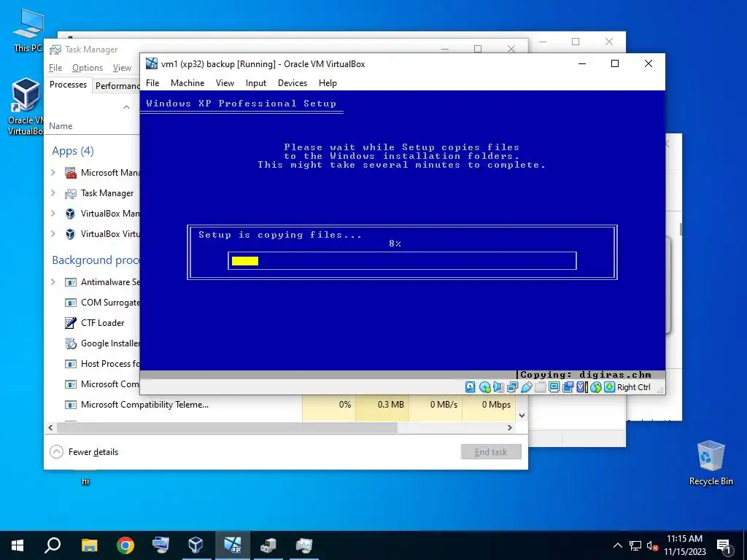Viewport: 747px width, 560px height.
Task: Open Task Manager's View menu
Action: pos(122,68)
